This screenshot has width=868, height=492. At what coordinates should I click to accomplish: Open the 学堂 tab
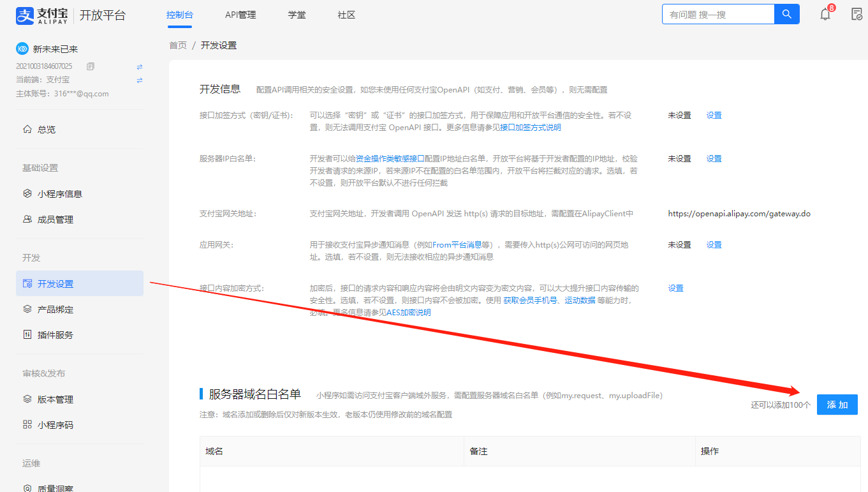point(297,15)
